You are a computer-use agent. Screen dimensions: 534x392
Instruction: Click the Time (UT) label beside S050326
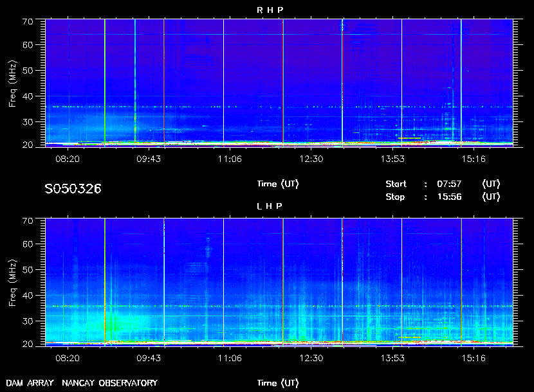(278, 184)
